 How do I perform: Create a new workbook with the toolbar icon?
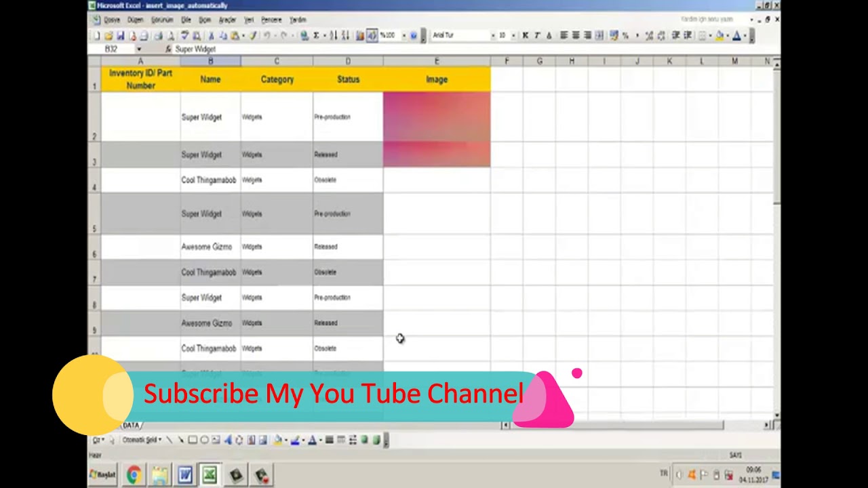[97, 35]
